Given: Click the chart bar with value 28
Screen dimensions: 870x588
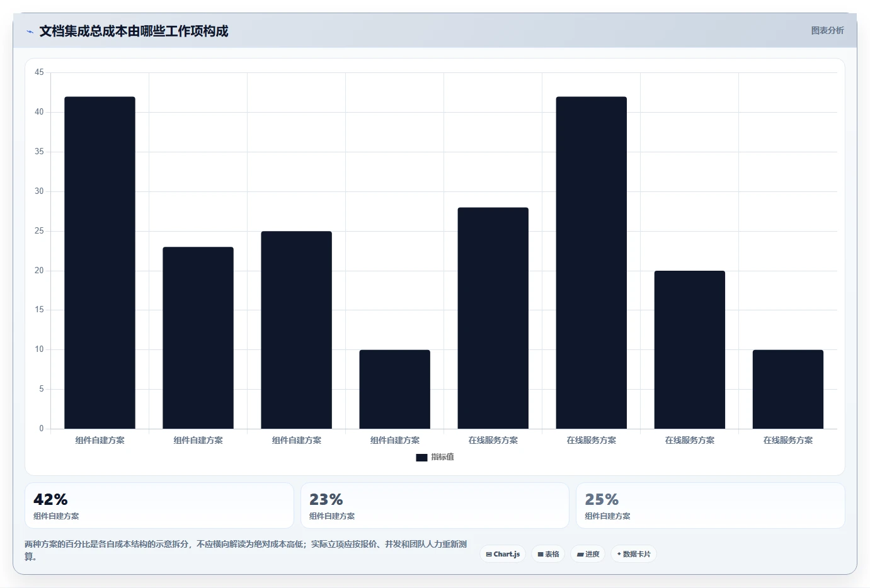Looking at the screenshot, I should 493,318.
